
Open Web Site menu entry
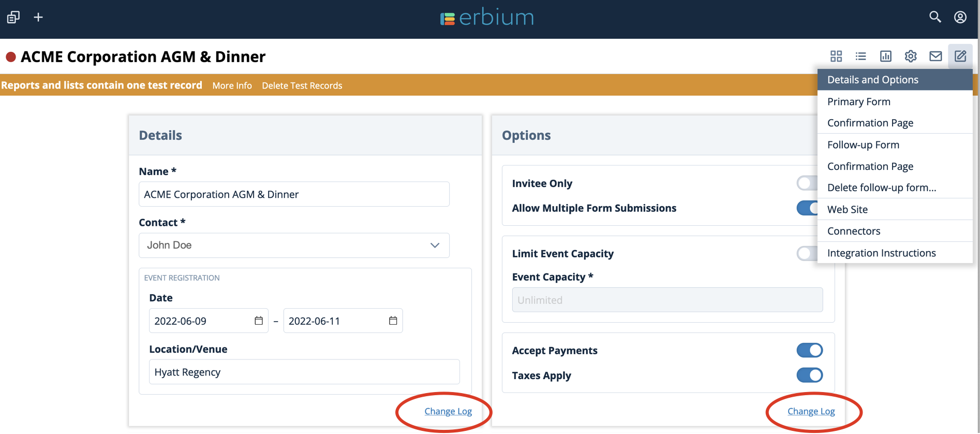895,209
